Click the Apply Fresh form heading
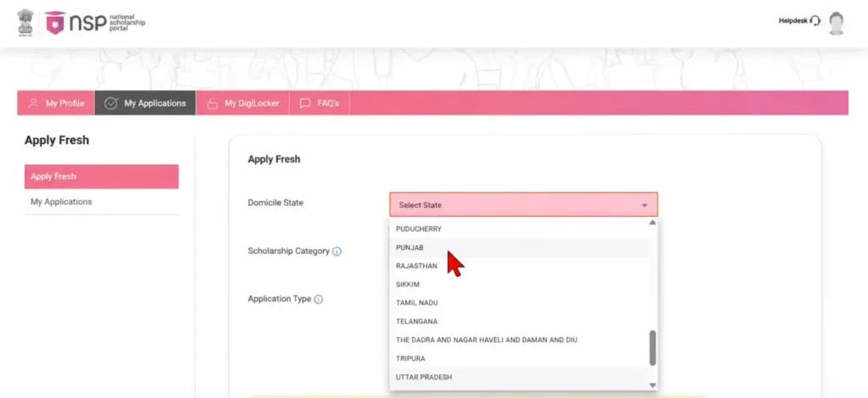 coord(274,159)
